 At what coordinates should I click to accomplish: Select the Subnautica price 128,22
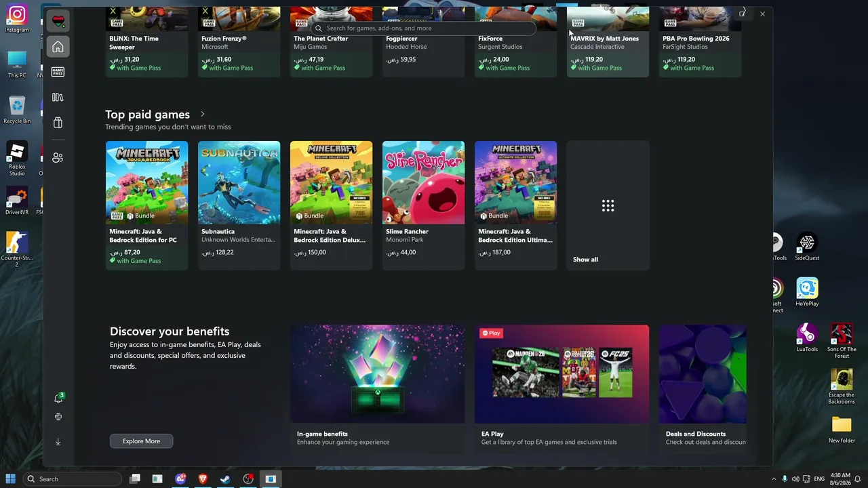point(218,252)
